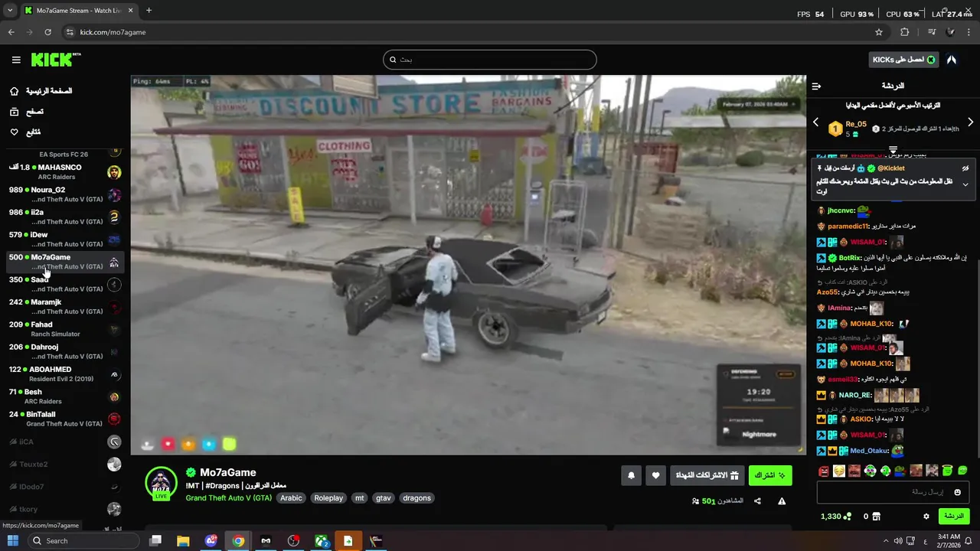
Task: Hide the pinned Kicklet message
Action: point(965,168)
